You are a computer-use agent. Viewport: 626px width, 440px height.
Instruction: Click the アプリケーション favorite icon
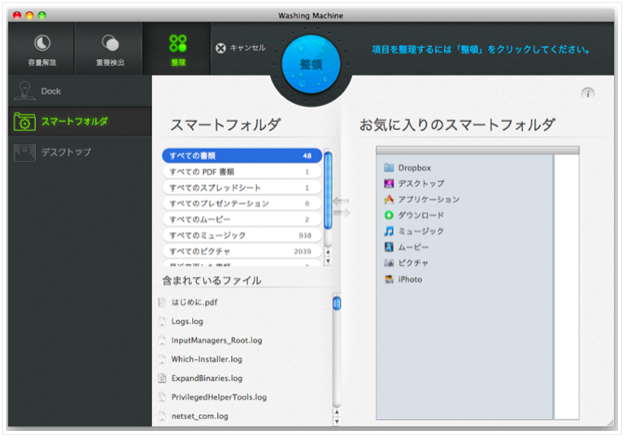pos(388,199)
